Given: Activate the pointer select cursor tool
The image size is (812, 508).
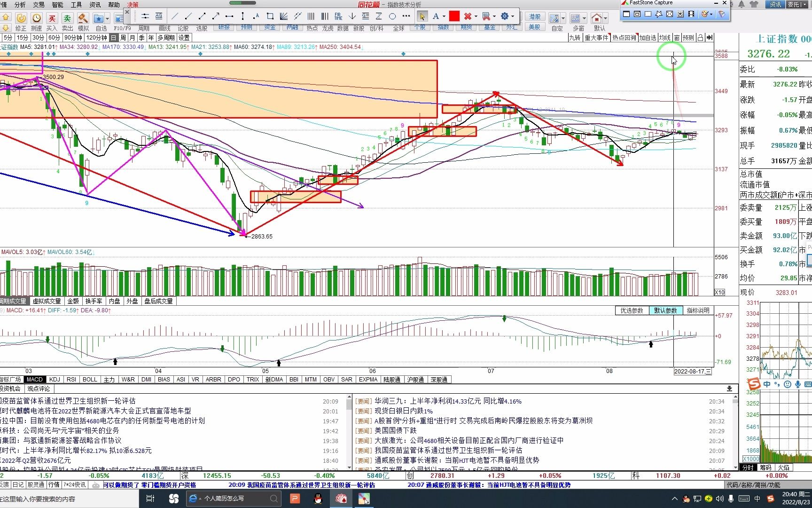Looking at the screenshot, I should (422, 16).
